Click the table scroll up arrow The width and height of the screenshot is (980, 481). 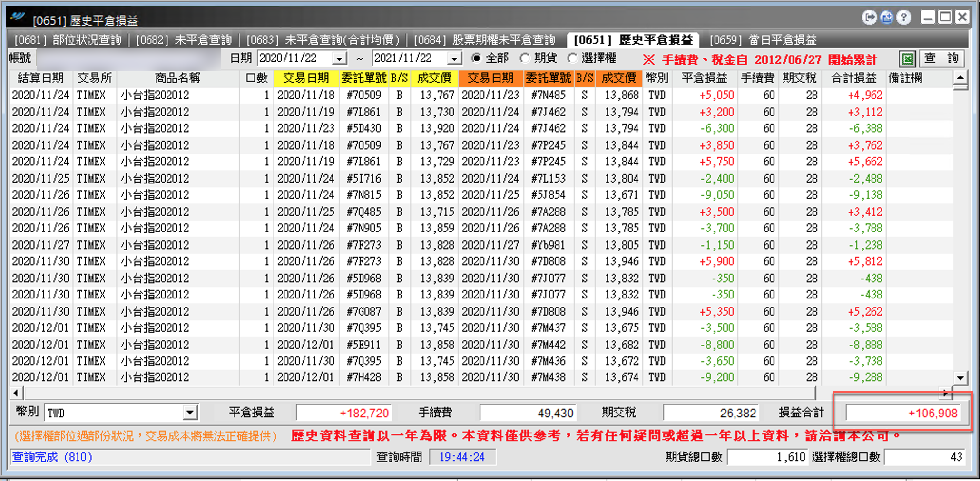(960, 77)
